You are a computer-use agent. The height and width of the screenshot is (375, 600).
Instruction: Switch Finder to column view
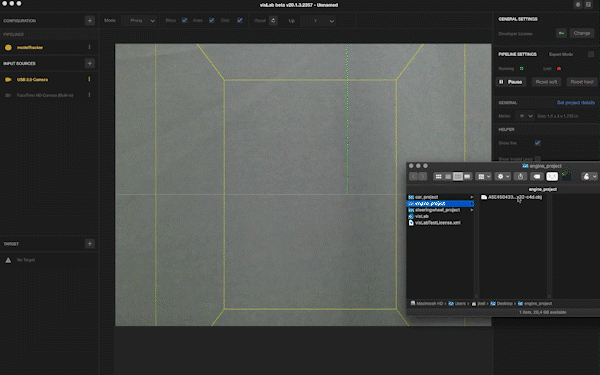click(x=458, y=176)
